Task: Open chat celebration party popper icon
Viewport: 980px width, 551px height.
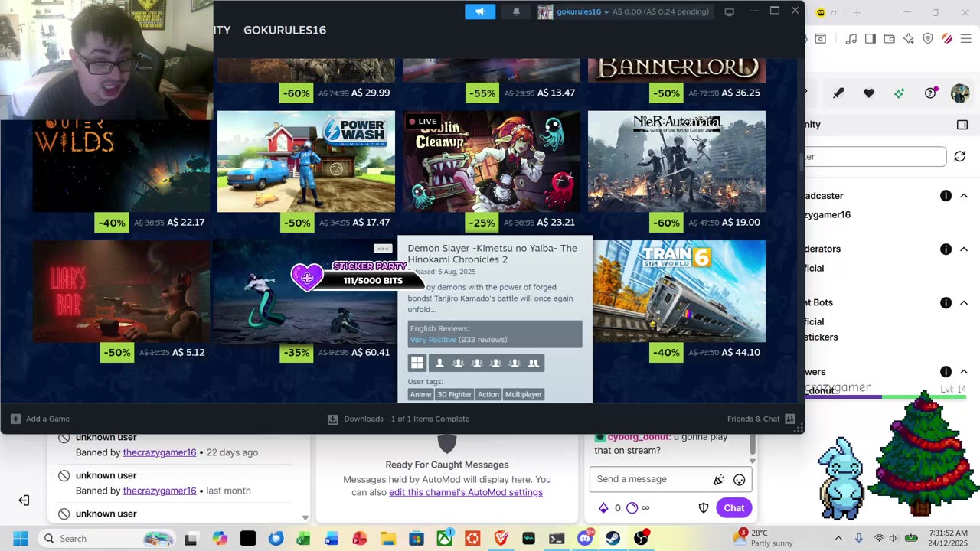Action: [719, 480]
